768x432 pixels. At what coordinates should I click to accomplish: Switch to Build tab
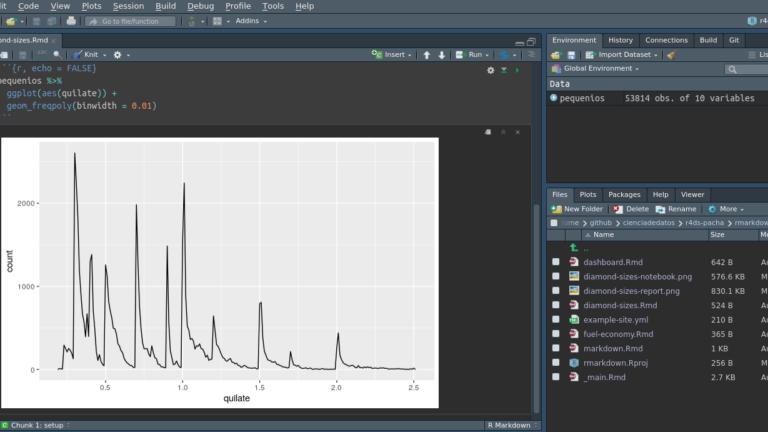pyautogui.click(x=708, y=40)
